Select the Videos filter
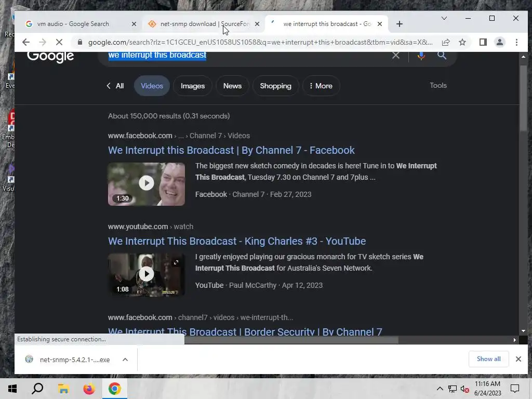This screenshot has height=399, width=532. 152,86
